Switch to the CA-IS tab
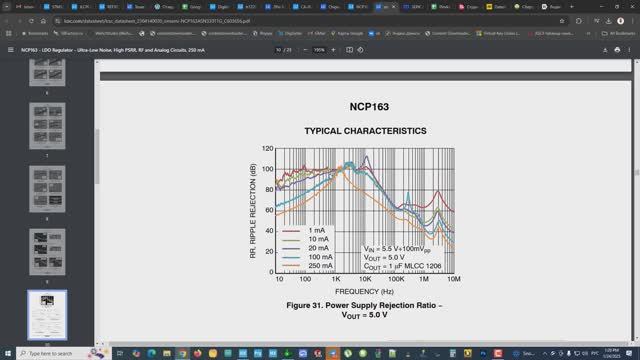 click(x=302, y=7)
